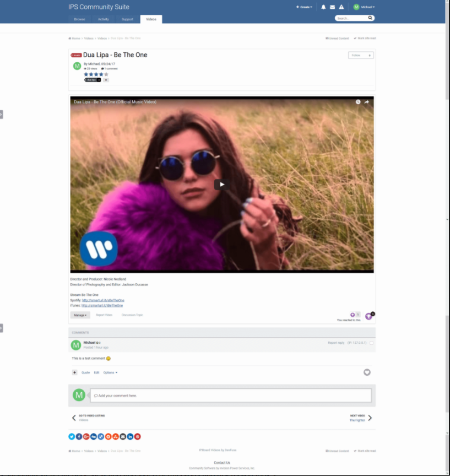The image size is (450, 476).
Task: Open the messages envelope icon
Action: pyautogui.click(x=332, y=7)
